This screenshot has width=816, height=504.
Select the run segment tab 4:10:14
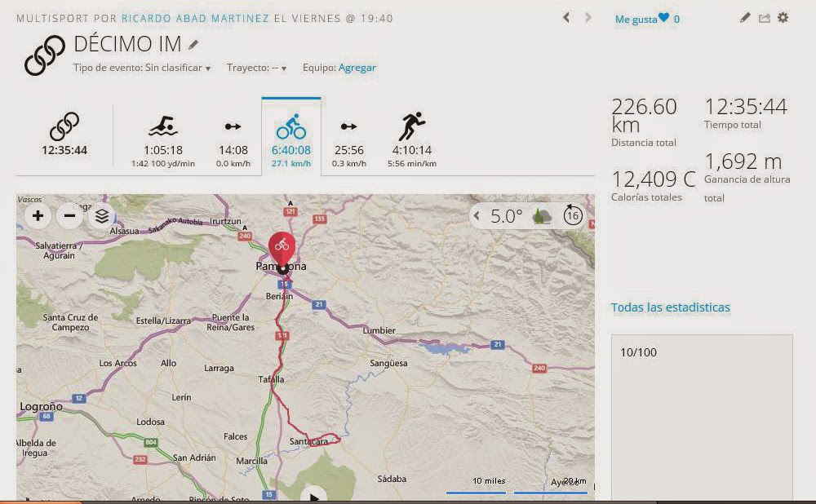(411, 137)
